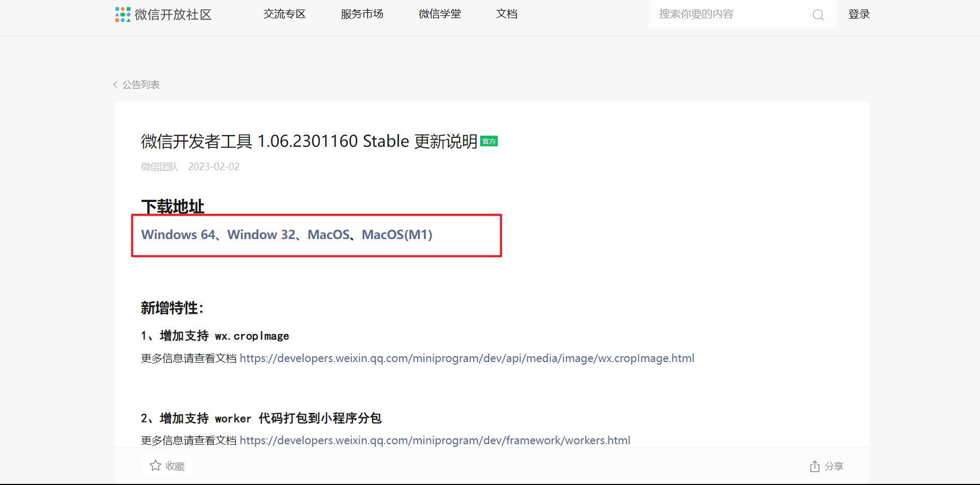
Task: Click the 微信团队 author name
Action: [160, 166]
